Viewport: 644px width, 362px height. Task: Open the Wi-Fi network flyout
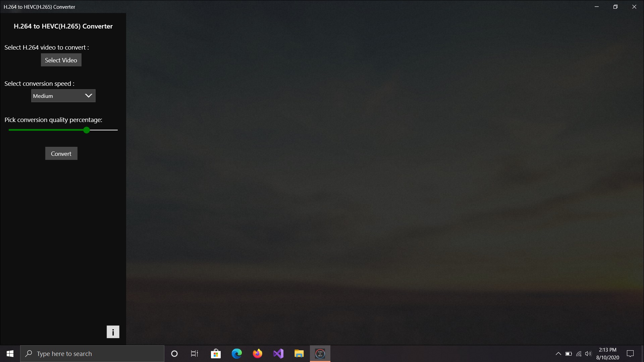point(579,354)
